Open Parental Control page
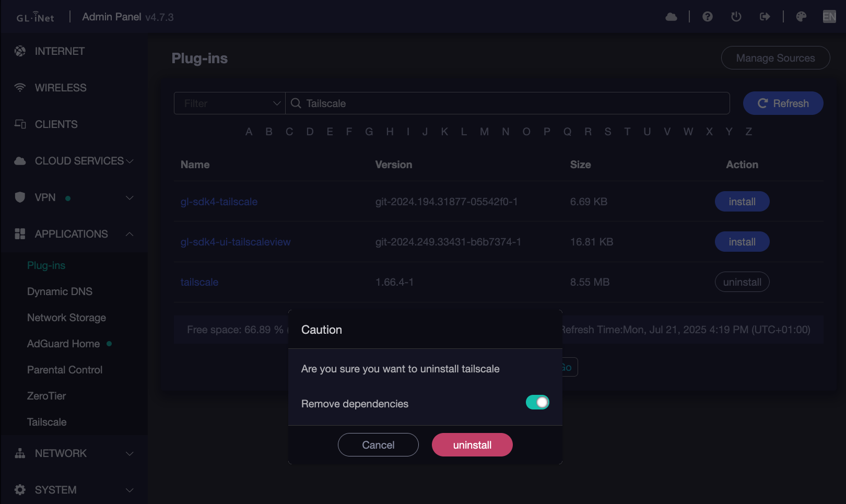 pyautogui.click(x=65, y=370)
